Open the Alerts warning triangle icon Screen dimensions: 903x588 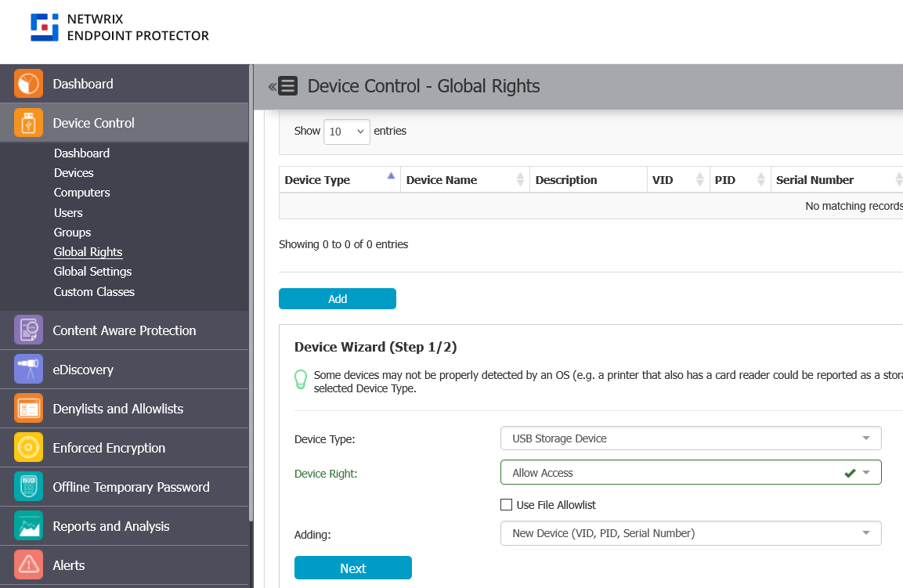(x=28, y=565)
